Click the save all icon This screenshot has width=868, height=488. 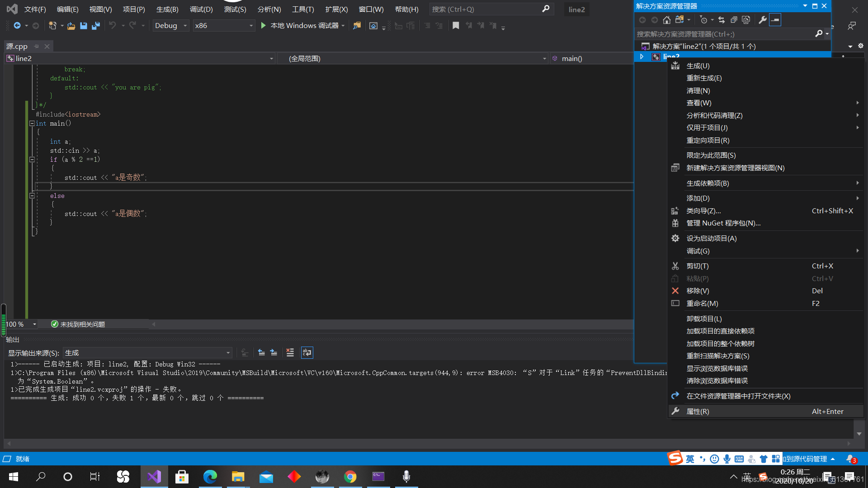pos(95,26)
